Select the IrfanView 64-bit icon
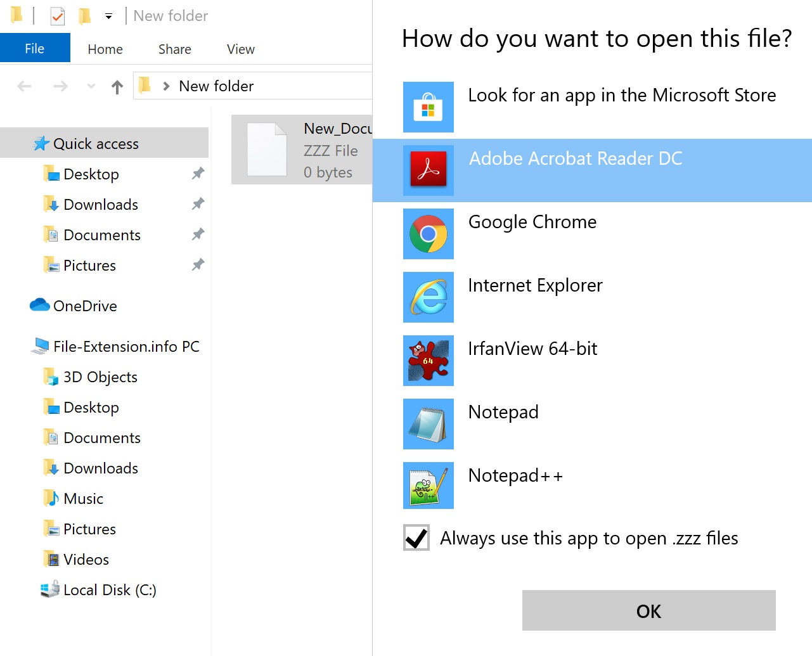The height and width of the screenshot is (656, 812). point(429,361)
